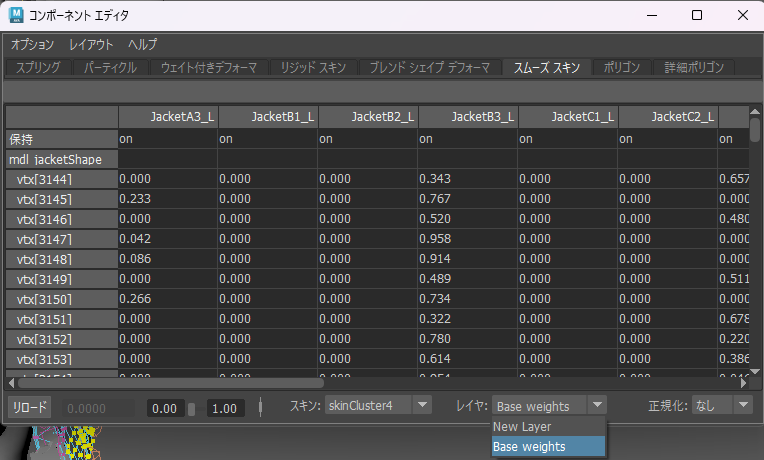Switch to the パーティクル tab
Image resolution: width=764 pixels, height=460 pixels.
pyautogui.click(x=110, y=67)
